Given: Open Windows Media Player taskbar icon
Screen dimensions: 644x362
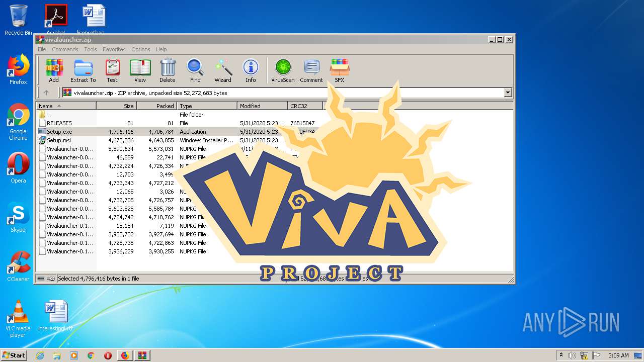Looking at the screenshot, I should (x=74, y=355).
